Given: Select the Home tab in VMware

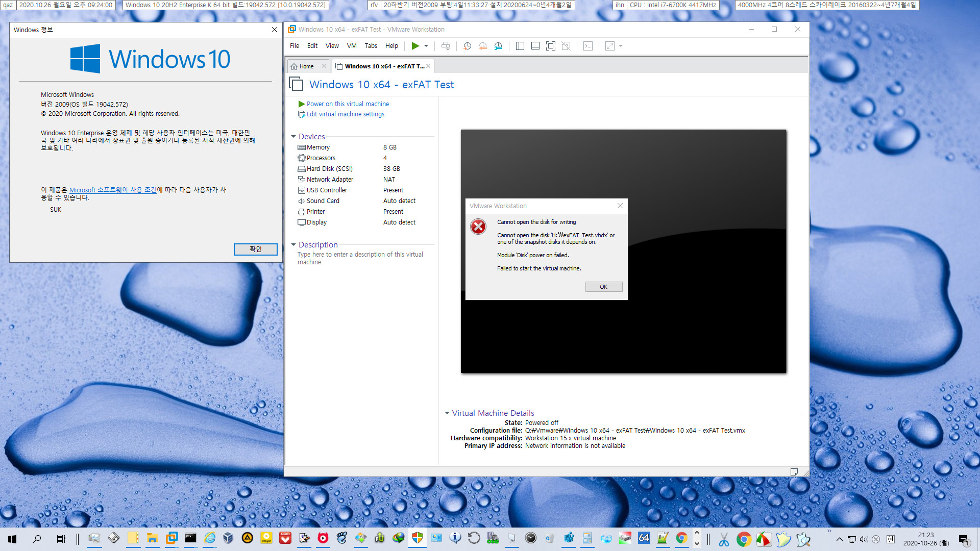Looking at the screenshot, I should tap(306, 65).
